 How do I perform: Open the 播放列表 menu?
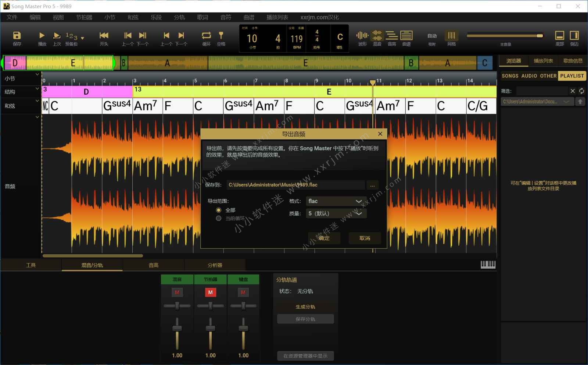pos(277,17)
